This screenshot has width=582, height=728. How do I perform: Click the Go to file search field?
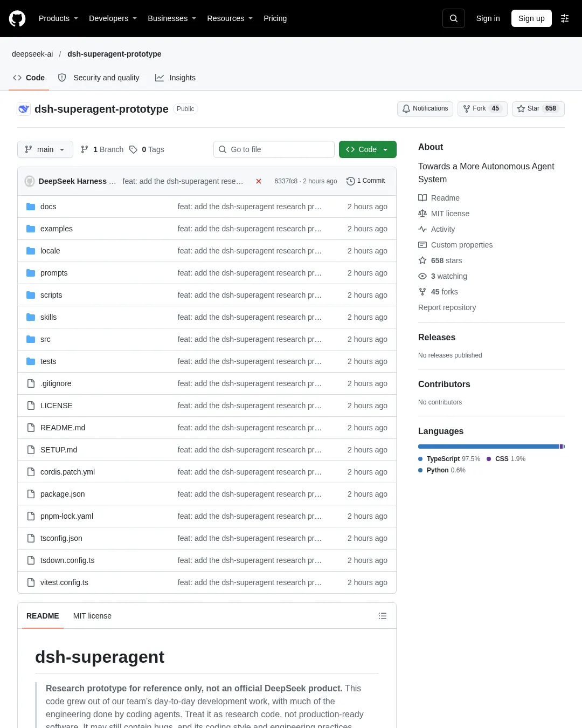[x=274, y=149]
